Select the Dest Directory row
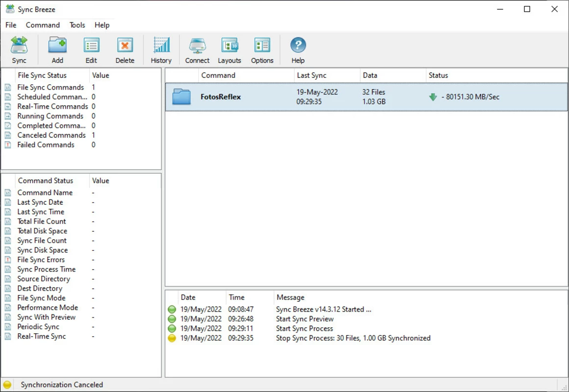The width and height of the screenshot is (569, 392). (x=81, y=288)
